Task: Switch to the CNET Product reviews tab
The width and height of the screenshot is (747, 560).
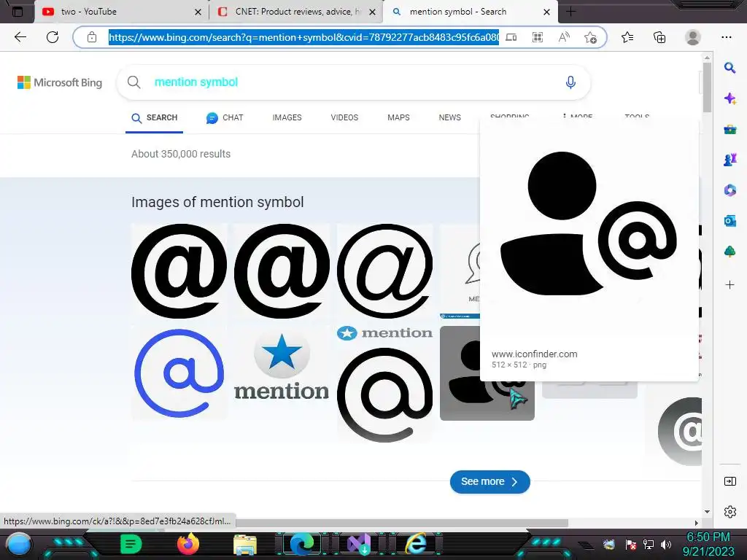Action: click(296, 12)
